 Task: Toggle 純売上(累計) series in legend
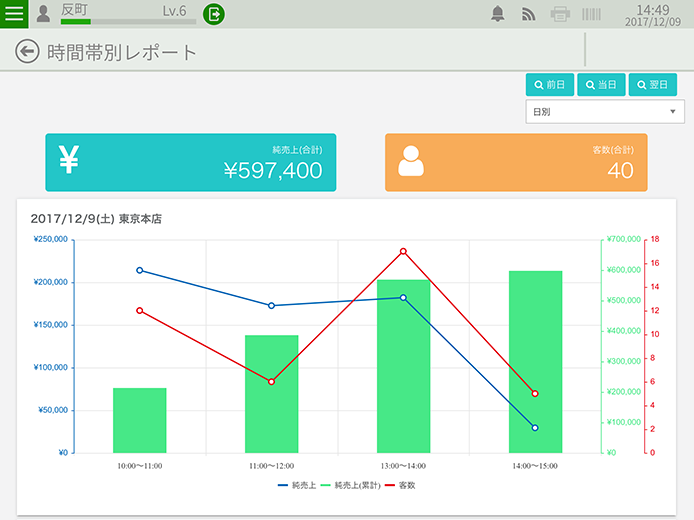(350, 485)
